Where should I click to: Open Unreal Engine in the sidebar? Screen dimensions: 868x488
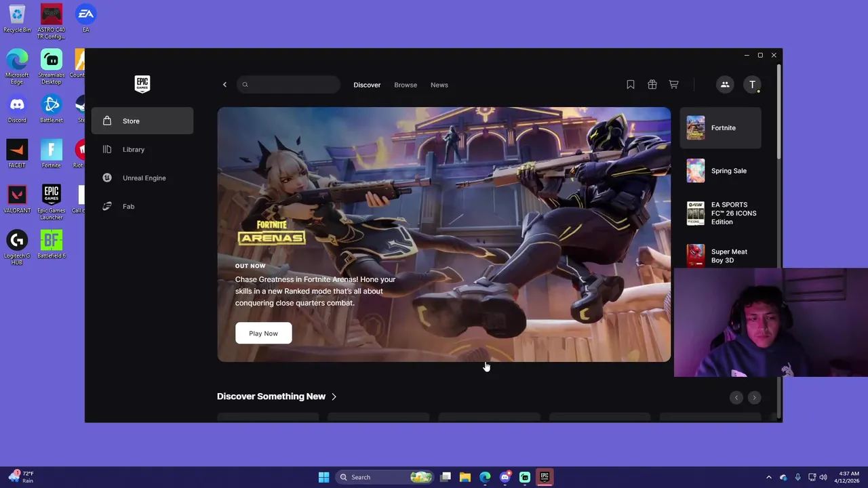coord(142,178)
